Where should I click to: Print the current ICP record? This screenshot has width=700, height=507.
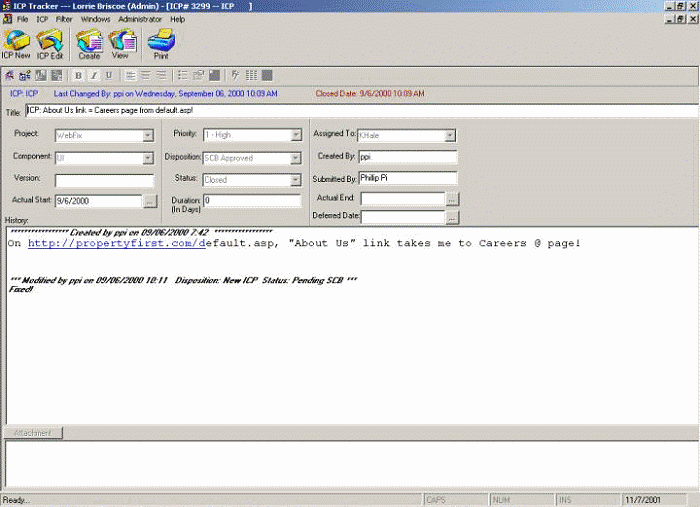160,44
